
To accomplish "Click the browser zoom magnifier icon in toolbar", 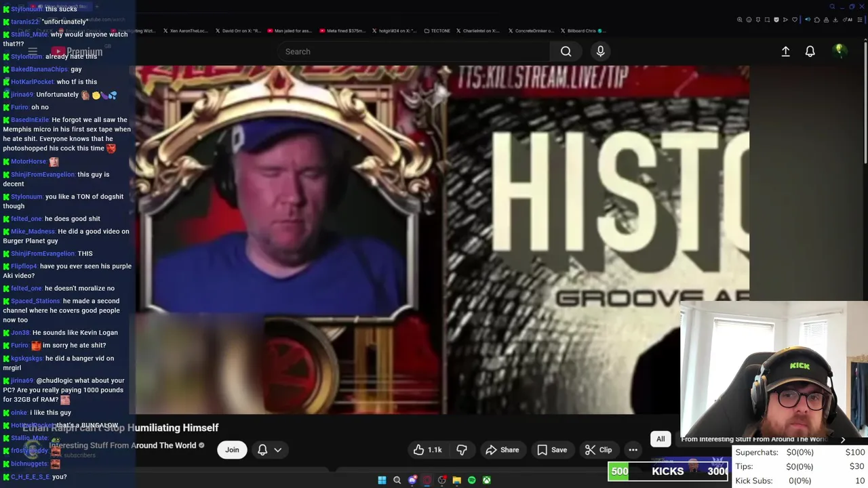I will click(739, 20).
